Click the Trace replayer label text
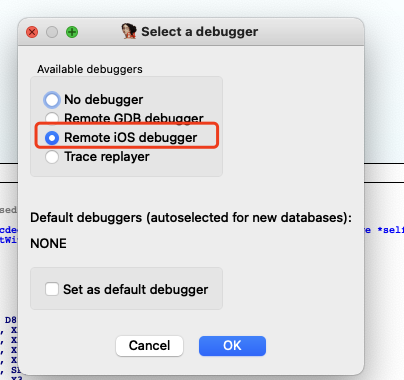The image size is (404, 380). click(107, 157)
